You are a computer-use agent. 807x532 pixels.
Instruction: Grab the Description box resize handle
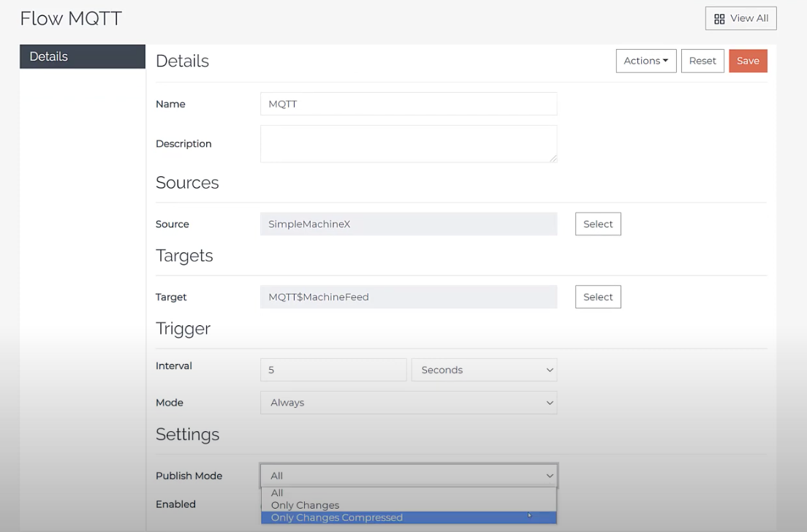553,158
